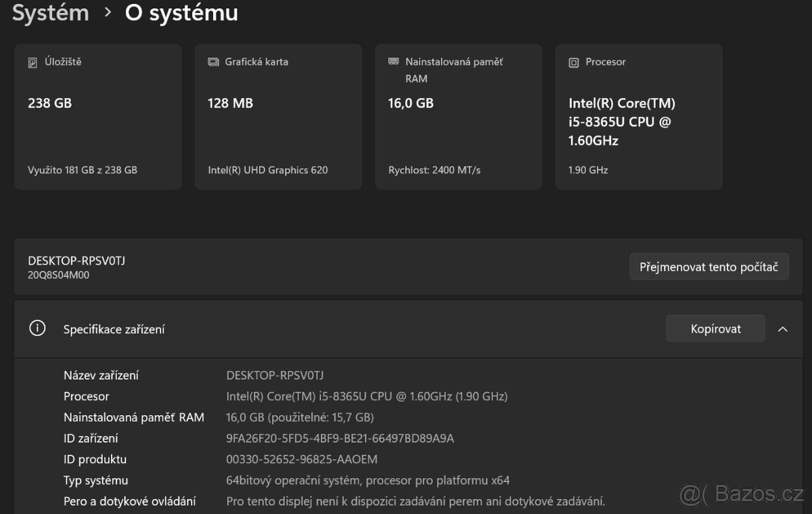Collapse the Specifikace zařízení section

click(783, 328)
